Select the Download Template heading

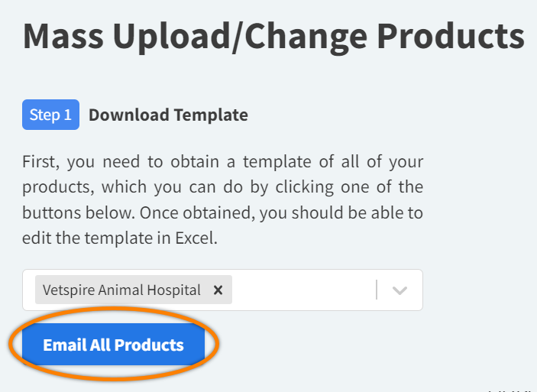pos(168,115)
